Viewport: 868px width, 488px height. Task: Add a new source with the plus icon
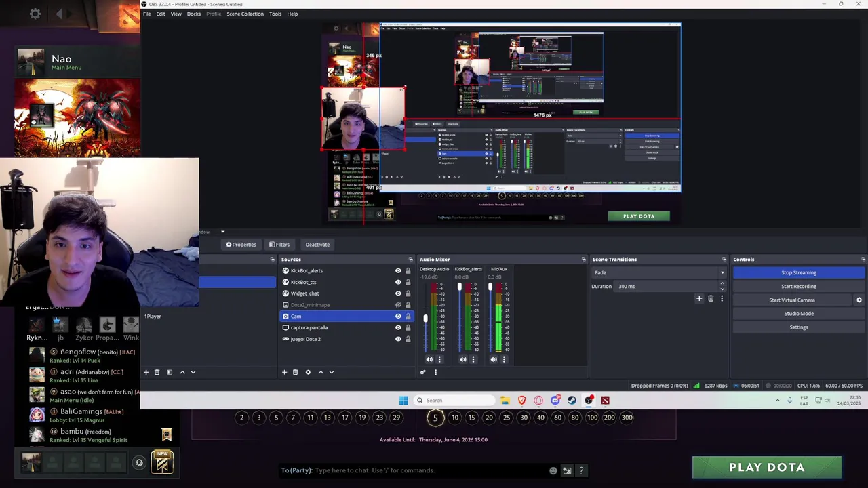click(x=285, y=372)
